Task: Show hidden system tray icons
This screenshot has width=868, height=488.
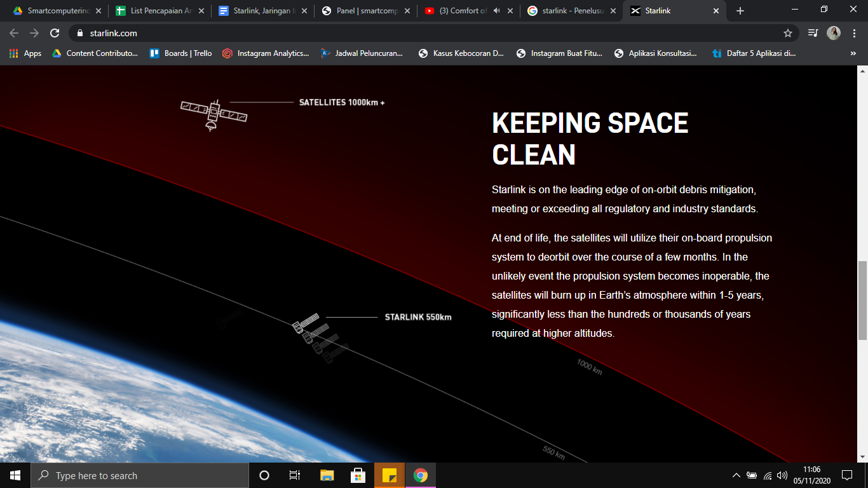Action: pos(736,475)
